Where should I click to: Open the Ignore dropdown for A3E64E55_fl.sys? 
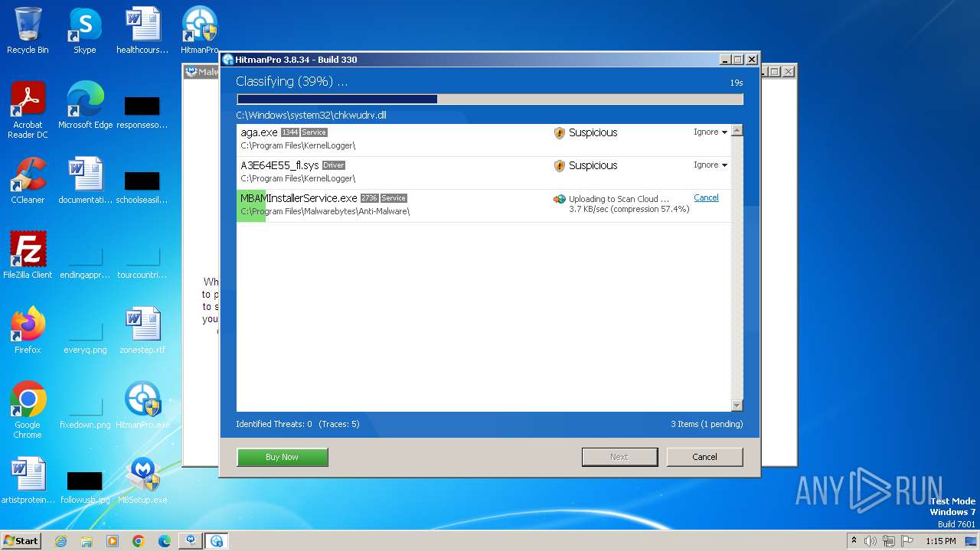[710, 165]
